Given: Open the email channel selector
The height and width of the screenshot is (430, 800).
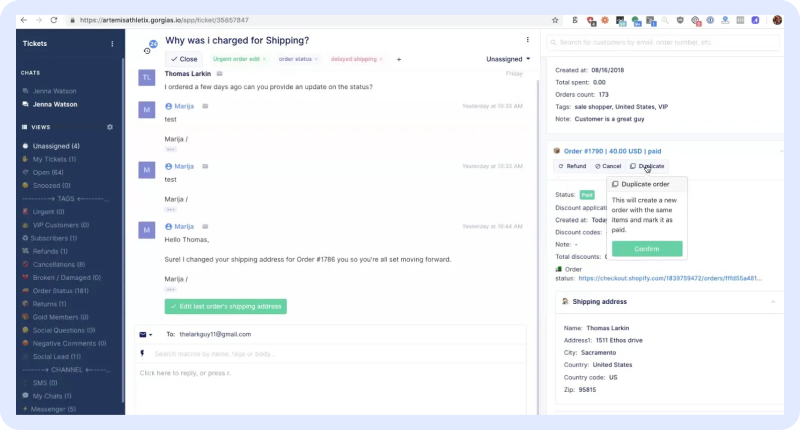Looking at the screenshot, I should point(146,335).
